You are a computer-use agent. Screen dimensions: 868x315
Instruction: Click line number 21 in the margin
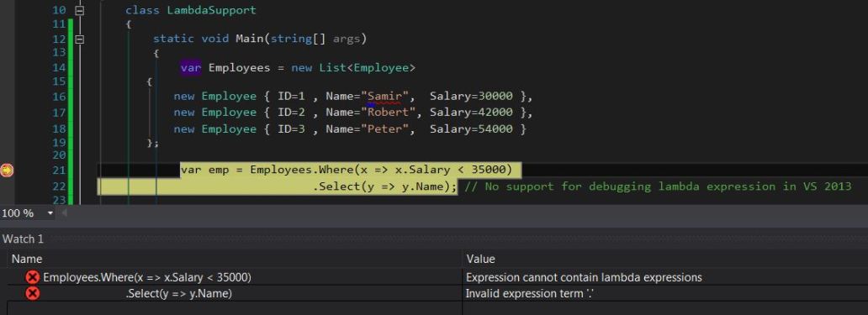(x=59, y=171)
